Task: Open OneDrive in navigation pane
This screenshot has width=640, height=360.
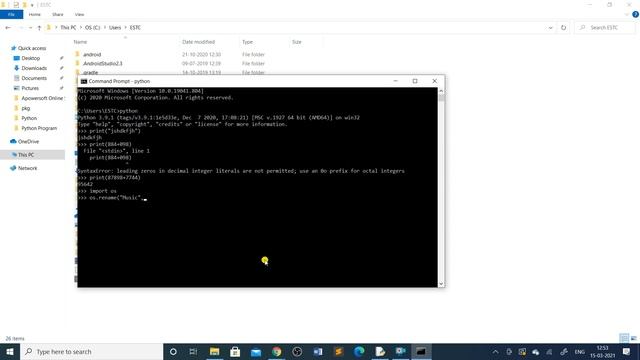Action: 28,142
